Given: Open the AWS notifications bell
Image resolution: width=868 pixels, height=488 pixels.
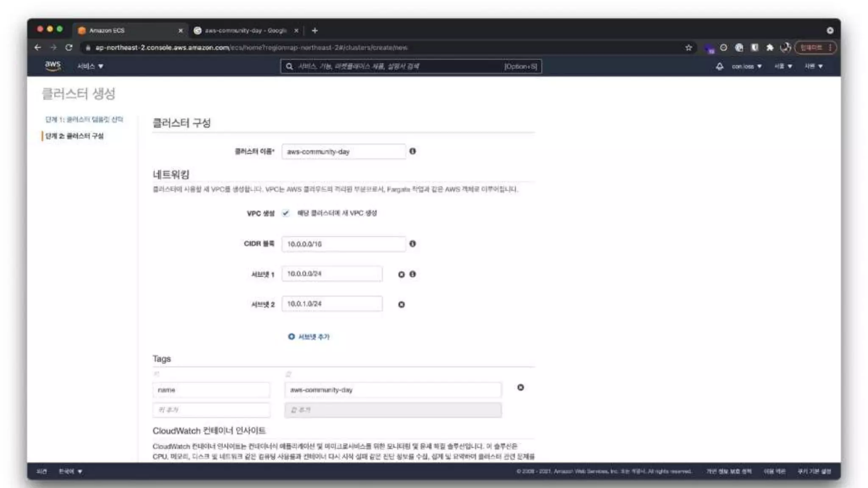Looking at the screenshot, I should click(x=719, y=66).
